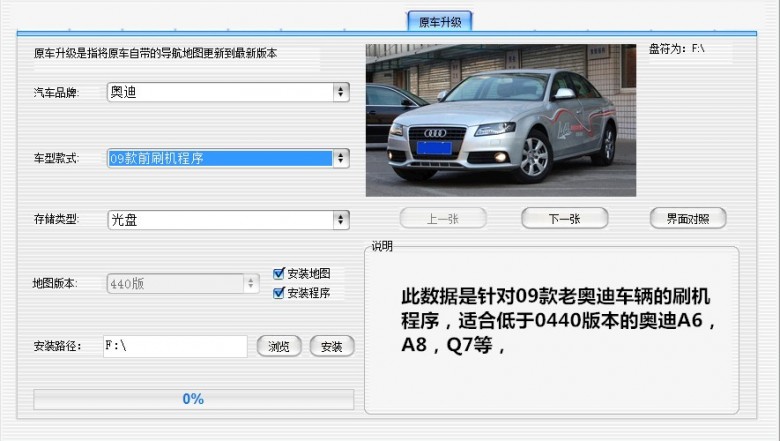Click the 地图版本 stepper arrows
The image size is (780, 441).
point(251,284)
